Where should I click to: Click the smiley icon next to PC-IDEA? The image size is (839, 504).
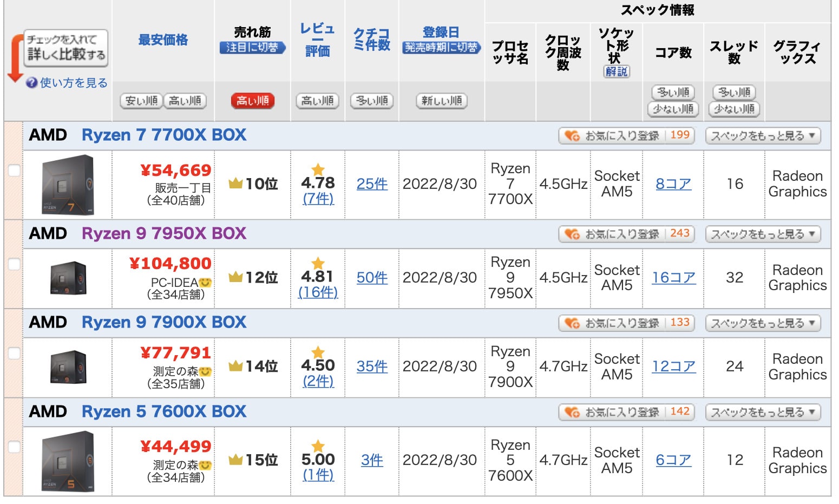pos(205,283)
